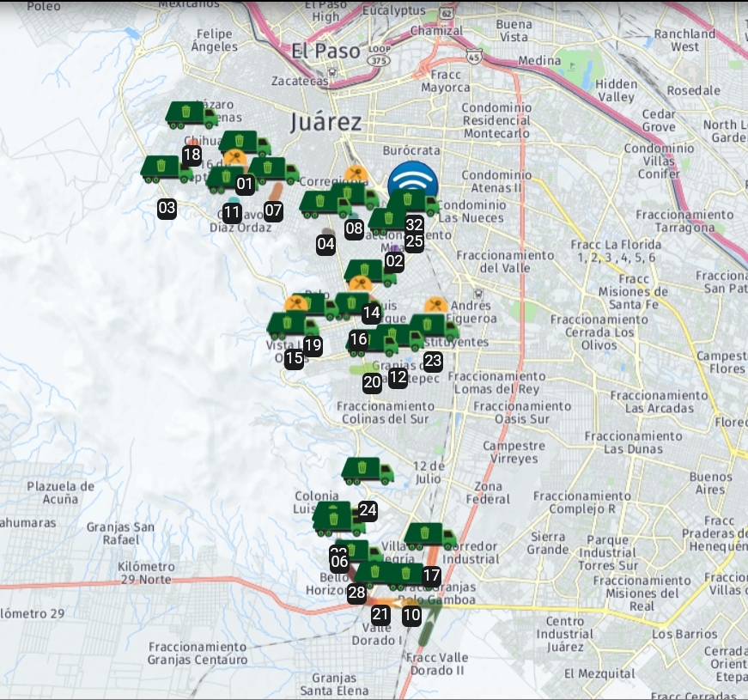Viewport: 748px width, 700px height.
Task: Select the garbage truck near 12 de Julio
Action: pos(368,470)
